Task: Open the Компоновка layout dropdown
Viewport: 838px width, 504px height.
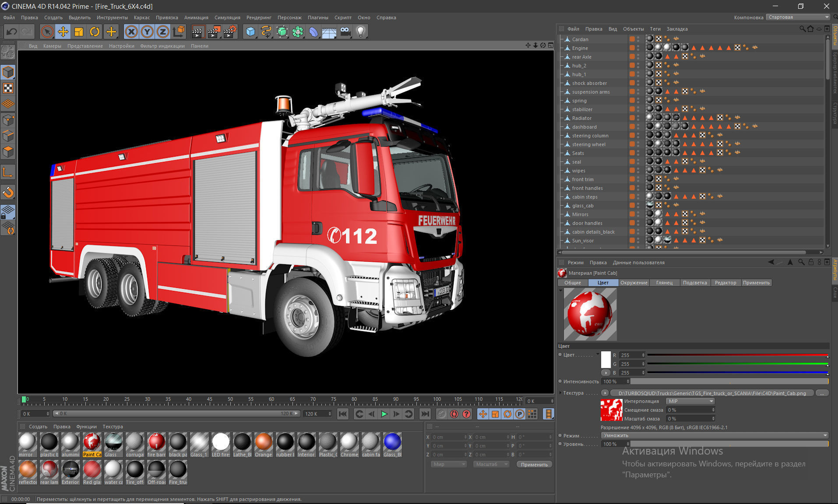Action: point(798,17)
